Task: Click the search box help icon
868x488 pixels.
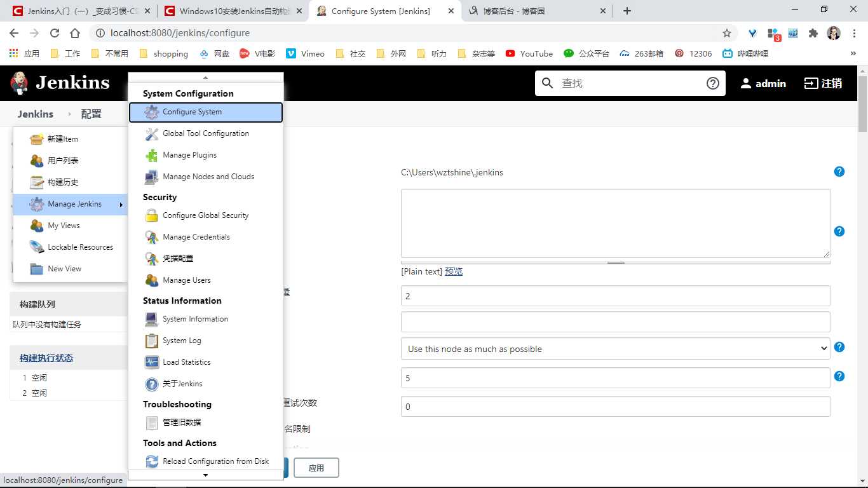Action: 713,83
